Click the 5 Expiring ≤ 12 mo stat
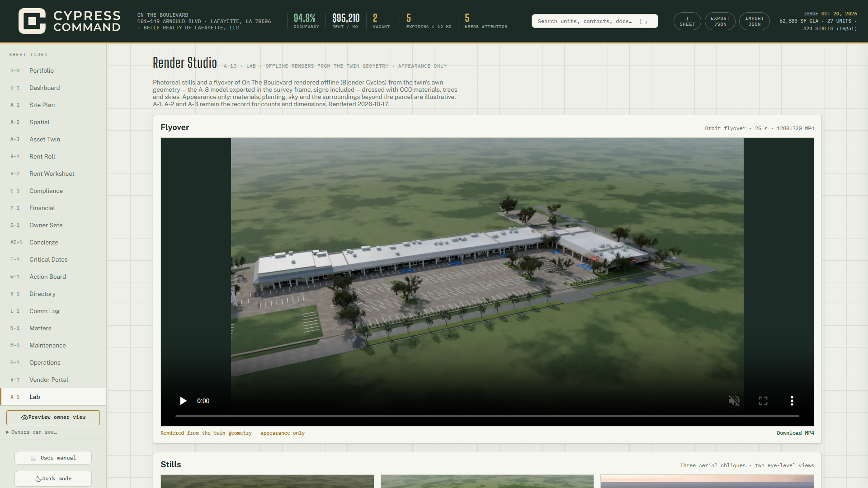The height and width of the screenshot is (488, 868). [429, 21]
